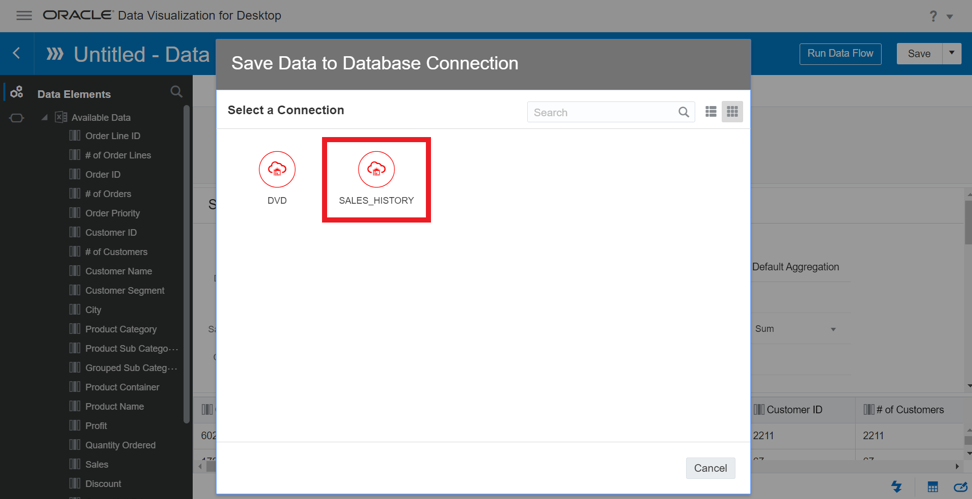
Task: Click the connection search magnifier icon
Action: (x=684, y=112)
